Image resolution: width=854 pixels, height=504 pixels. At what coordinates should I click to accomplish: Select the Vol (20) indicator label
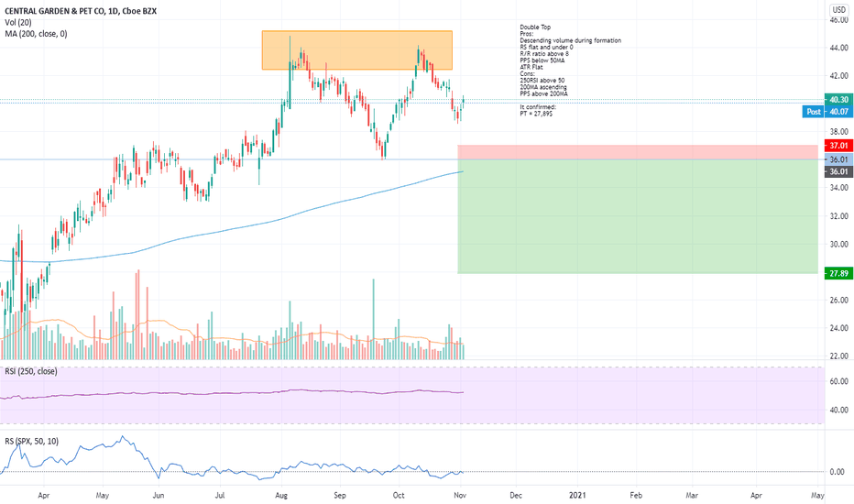pos(18,22)
